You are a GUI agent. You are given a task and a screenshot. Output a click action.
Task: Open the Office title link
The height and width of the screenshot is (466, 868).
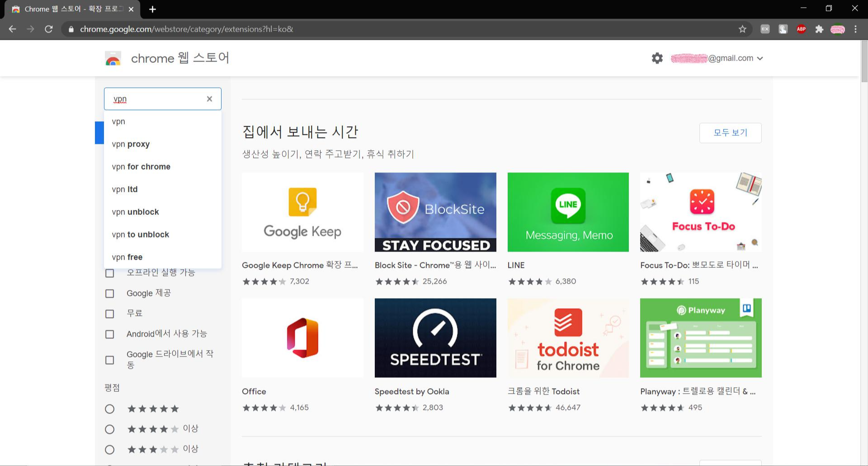click(254, 391)
